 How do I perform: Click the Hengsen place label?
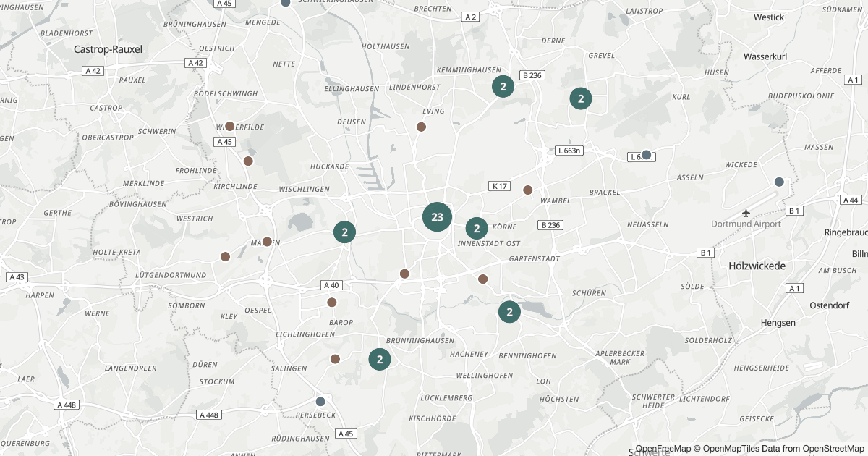click(x=779, y=323)
